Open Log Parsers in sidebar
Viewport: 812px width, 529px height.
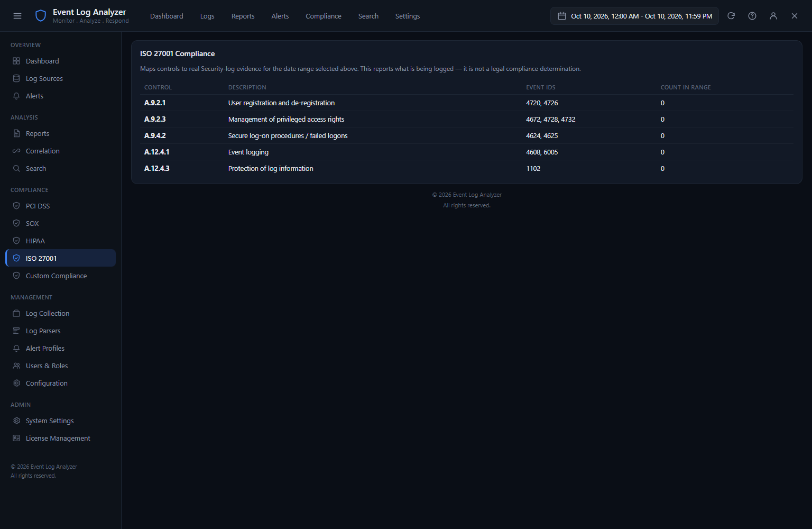(60, 331)
